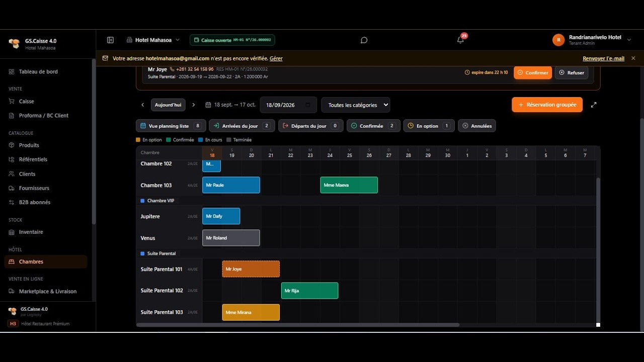Select Chambres in the sidebar
This screenshot has height=362, width=644.
pos(46,262)
